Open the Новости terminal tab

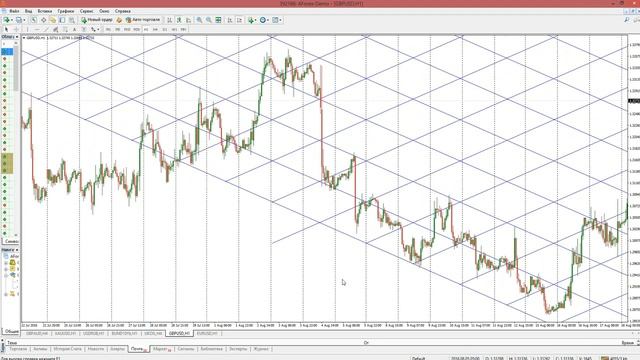(x=96, y=349)
